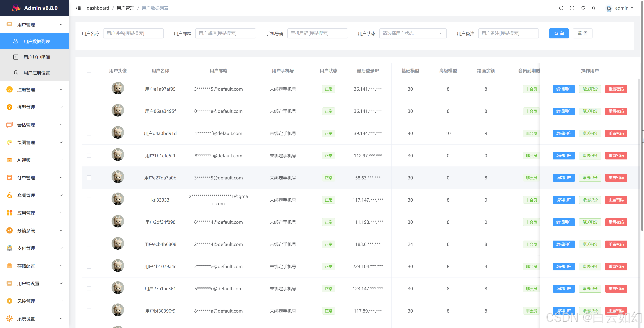Click the AI视频 sidebar icon

[x=10, y=160]
